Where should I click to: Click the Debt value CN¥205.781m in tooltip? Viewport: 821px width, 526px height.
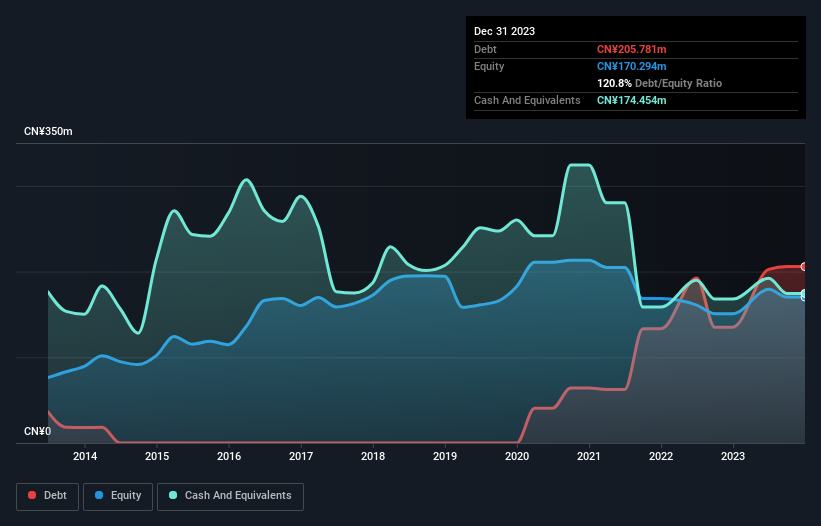631,49
